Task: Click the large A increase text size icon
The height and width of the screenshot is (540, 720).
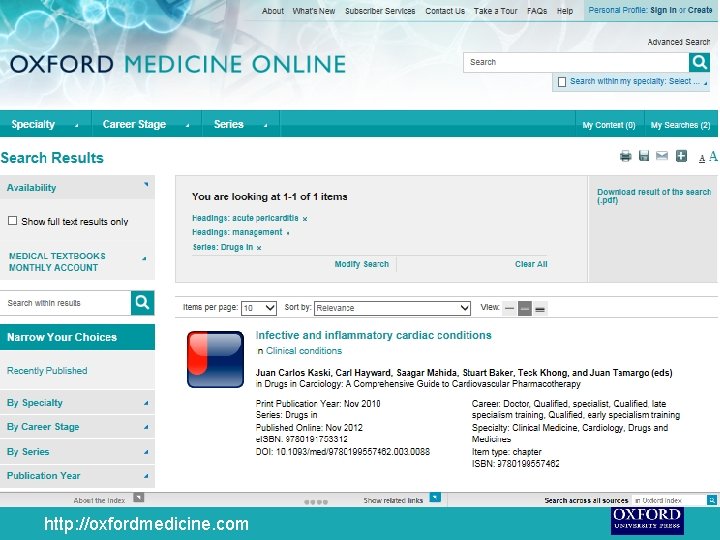Action: click(713, 156)
